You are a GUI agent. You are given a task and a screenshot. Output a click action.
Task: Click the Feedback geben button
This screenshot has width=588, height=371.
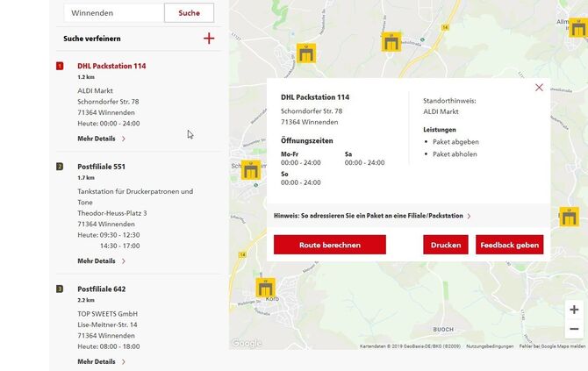click(x=509, y=245)
